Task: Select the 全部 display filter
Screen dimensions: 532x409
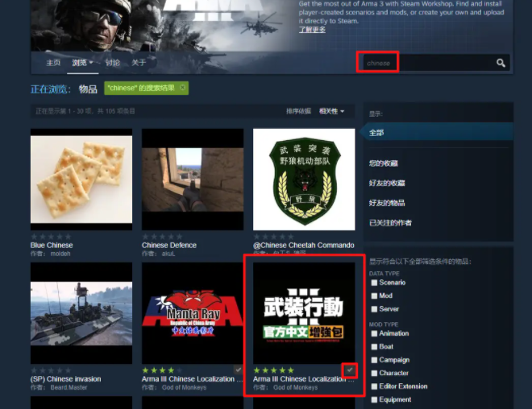Action: [438, 133]
